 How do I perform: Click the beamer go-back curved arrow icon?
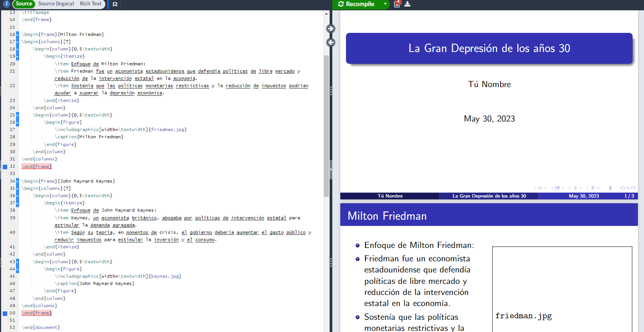(622, 188)
